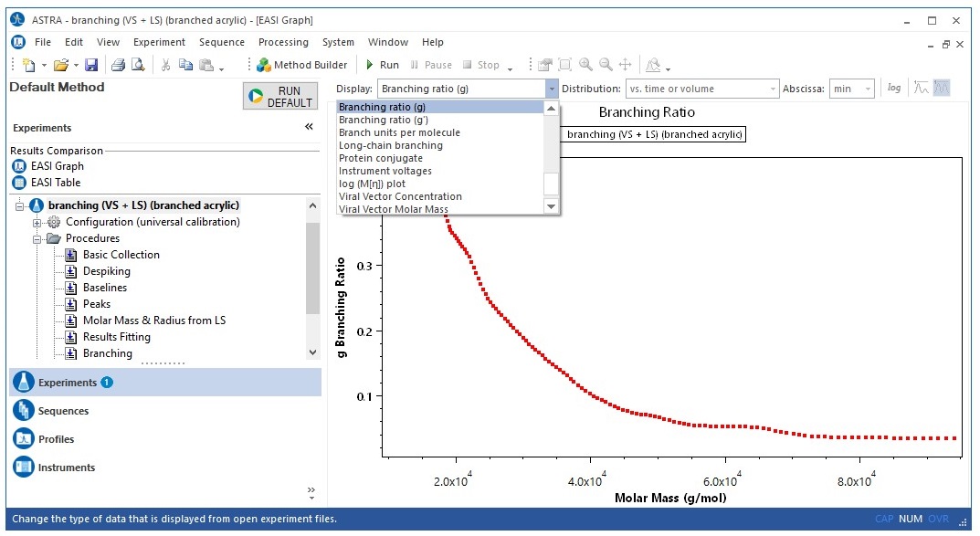
Task: Open EASI Graph in Results Comparison
Action: (x=48, y=166)
